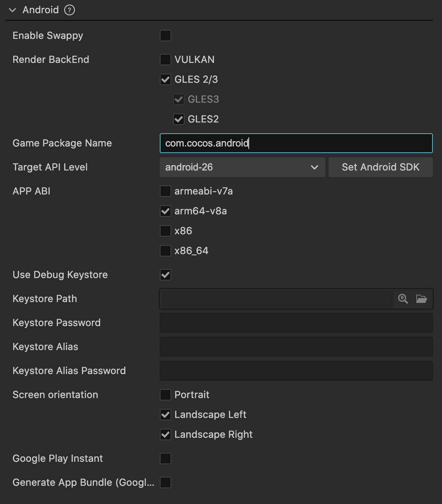Uncheck arm64-v8a APP ABI
Image resolution: width=442 pixels, height=504 pixels.
coord(166,211)
